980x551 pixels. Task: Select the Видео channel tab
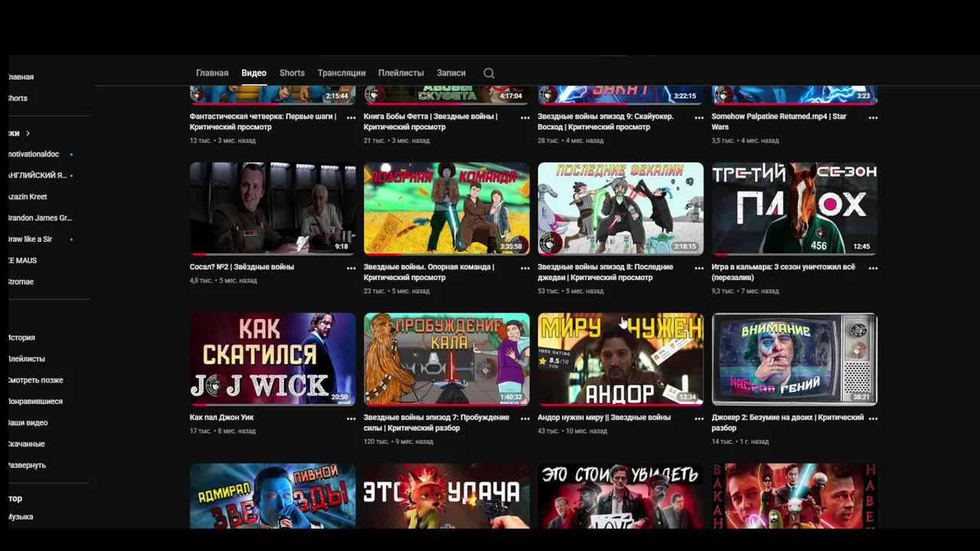pos(253,73)
